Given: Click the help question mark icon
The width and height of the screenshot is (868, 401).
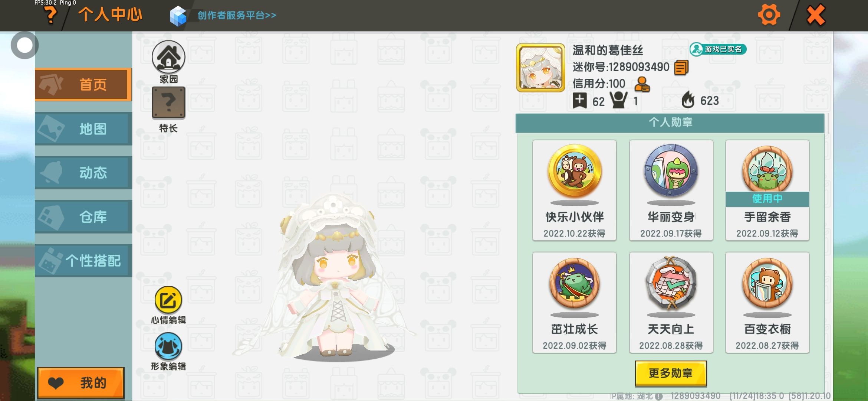Looking at the screenshot, I should [50, 16].
